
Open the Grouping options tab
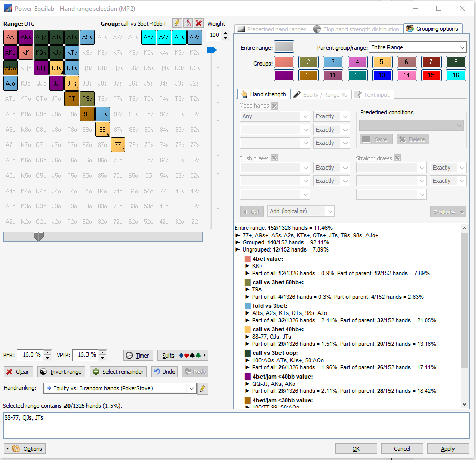[x=432, y=29]
